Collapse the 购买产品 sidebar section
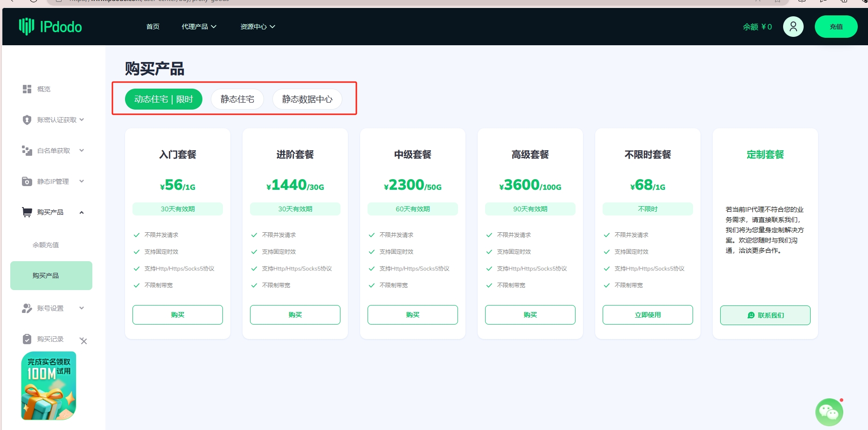The height and width of the screenshot is (430, 868). coord(82,212)
